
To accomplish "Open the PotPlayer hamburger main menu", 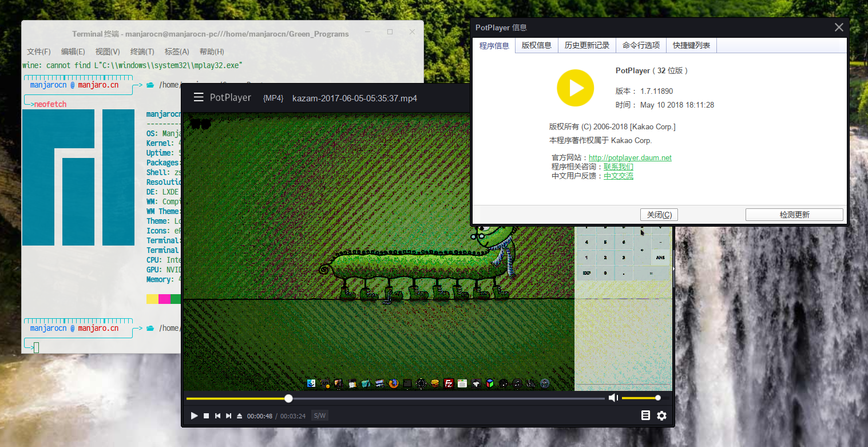I will click(199, 98).
